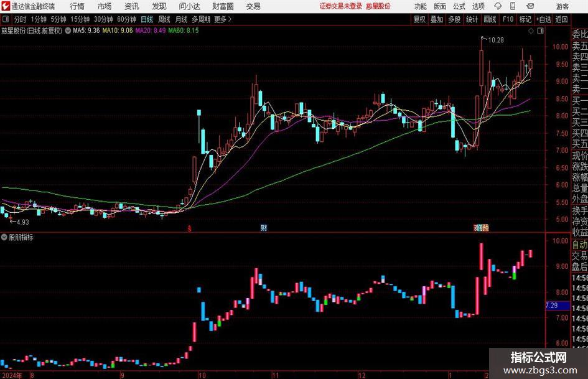Click the 4.93 low price label

[x=23, y=222]
